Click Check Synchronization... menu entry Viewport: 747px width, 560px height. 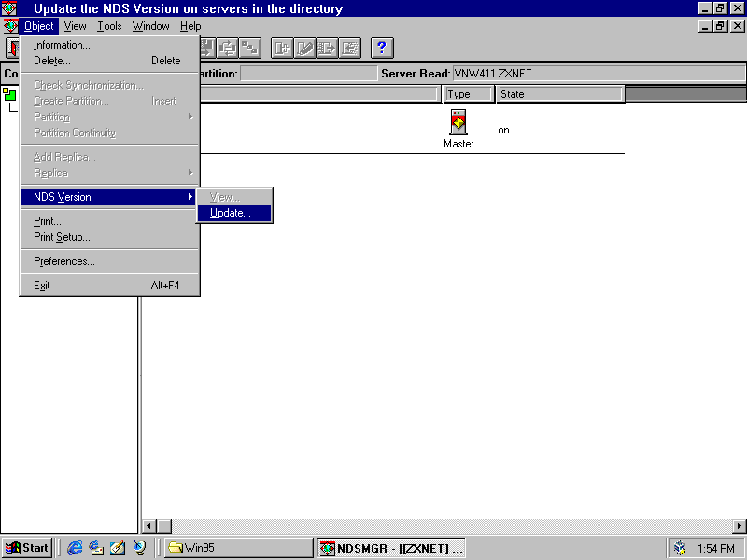[x=109, y=85]
